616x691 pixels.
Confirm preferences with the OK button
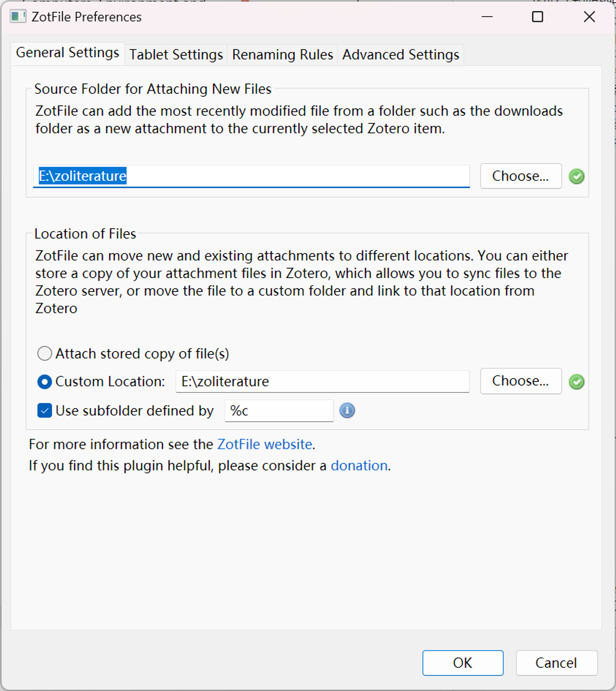[462, 663]
